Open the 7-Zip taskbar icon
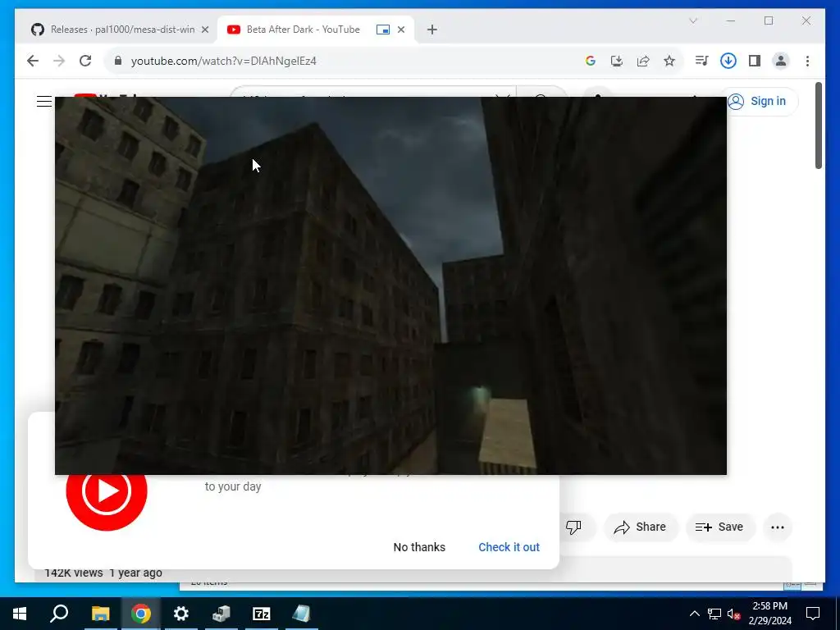 [x=262, y=614]
